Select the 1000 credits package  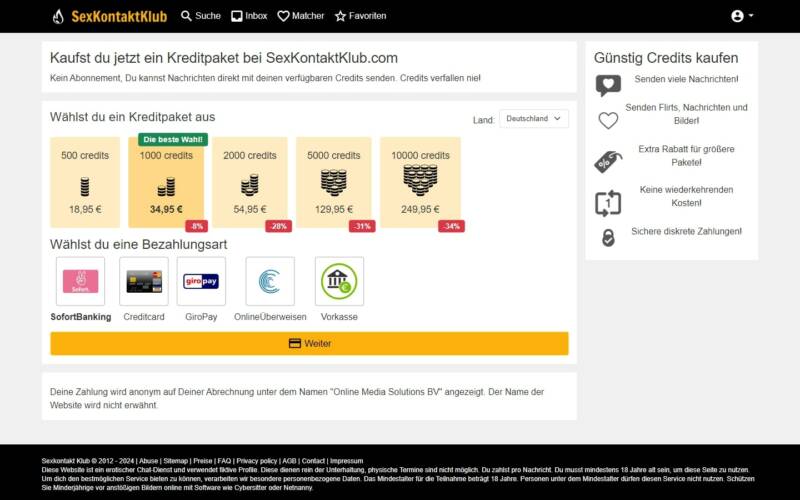tap(166, 182)
